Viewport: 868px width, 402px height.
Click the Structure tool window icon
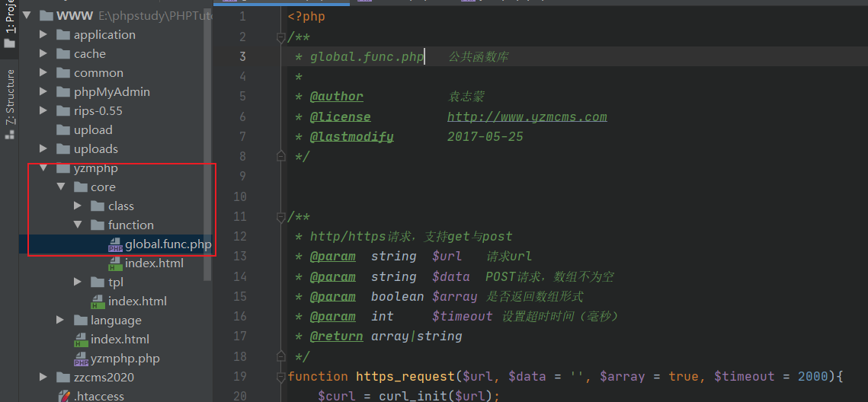point(10,135)
